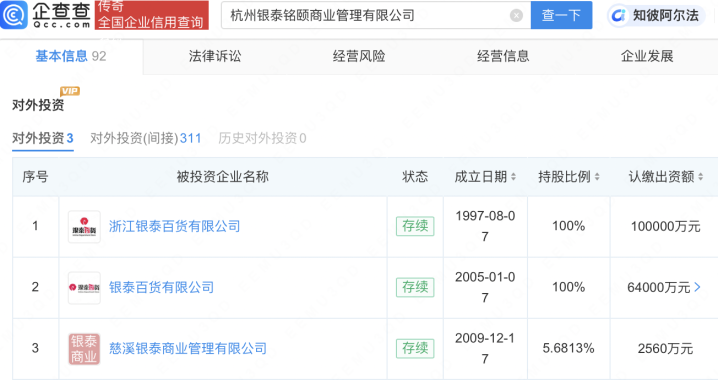Click the Qcc.com logo icon
The image size is (718, 380).
click(x=14, y=15)
